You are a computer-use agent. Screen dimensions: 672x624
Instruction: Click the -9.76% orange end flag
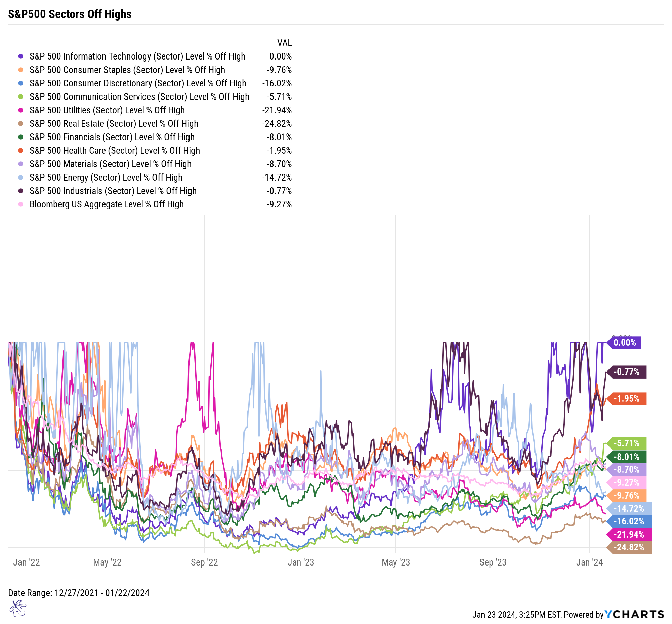coord(626,496)
